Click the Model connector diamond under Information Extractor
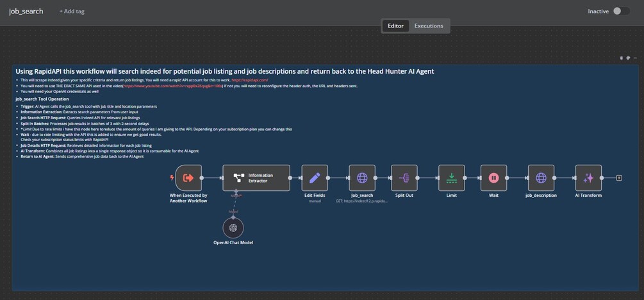This screenshot has height=300, width=644. click(236, 192)
